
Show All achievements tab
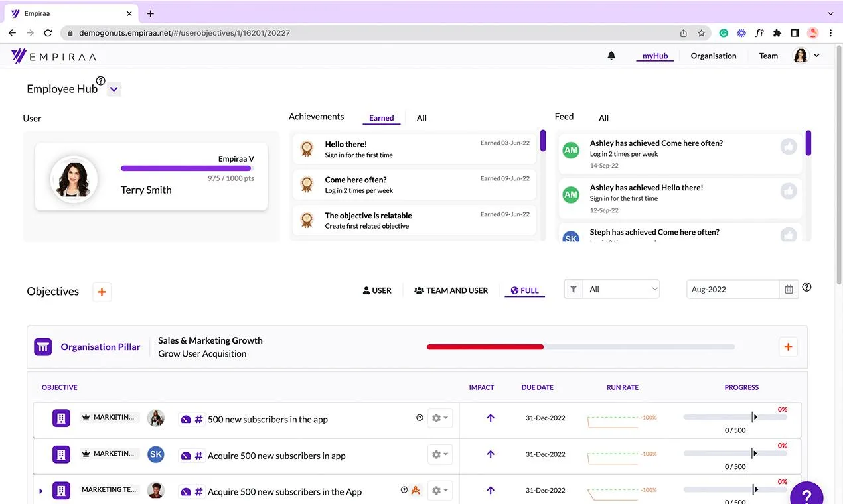pos(421,118)
